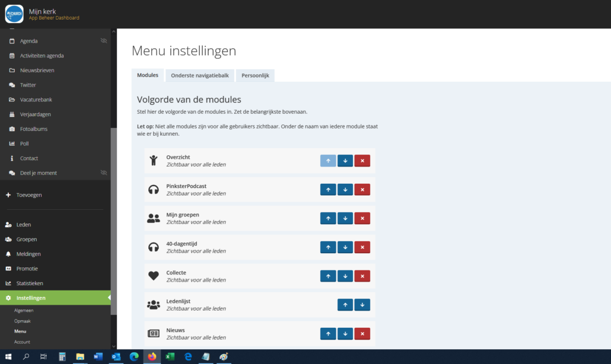Open Windows taskbar search
Image resolution: width=611 pixels, height=364 pixels.
(26, 357)
